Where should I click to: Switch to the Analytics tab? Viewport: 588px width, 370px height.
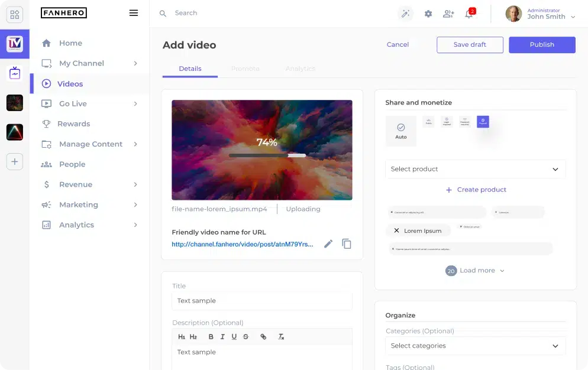pos(300,69)
